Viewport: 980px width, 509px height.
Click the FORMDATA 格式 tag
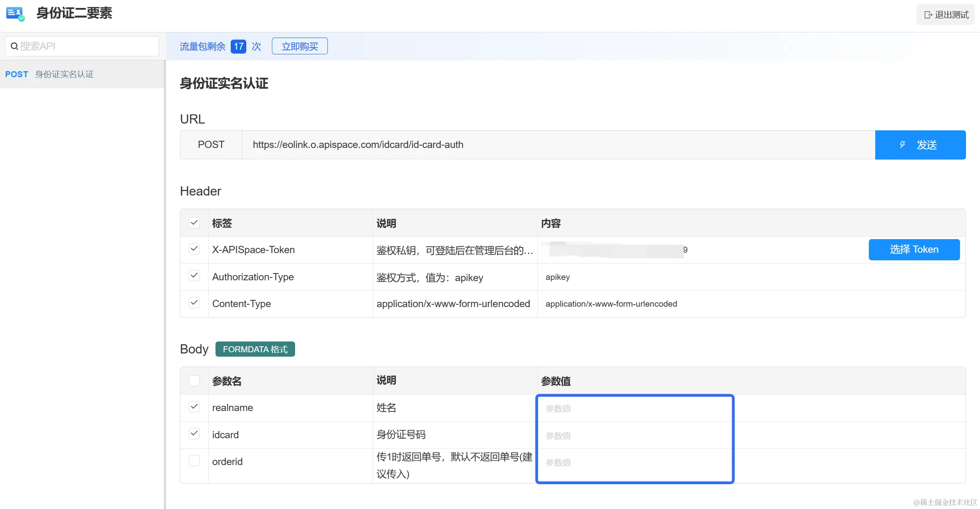tap(255, 349)
